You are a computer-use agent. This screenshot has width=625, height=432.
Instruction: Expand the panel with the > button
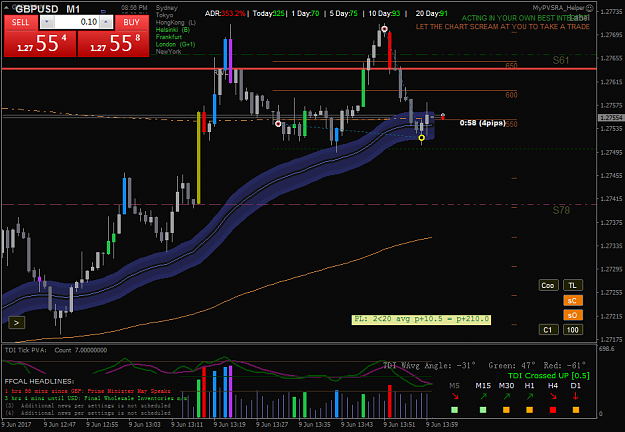pyautogui.click(x=16, y=322)
